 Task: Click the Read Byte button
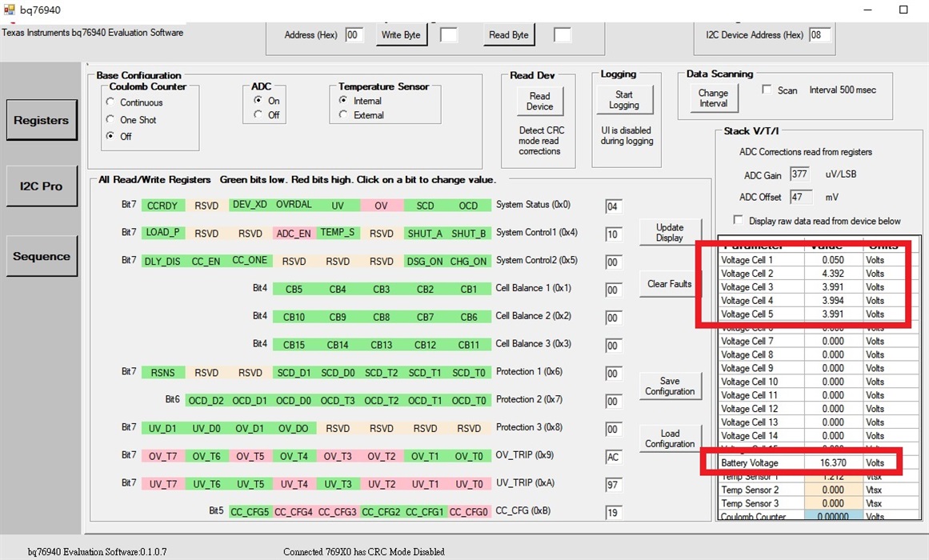coord(508,35)
